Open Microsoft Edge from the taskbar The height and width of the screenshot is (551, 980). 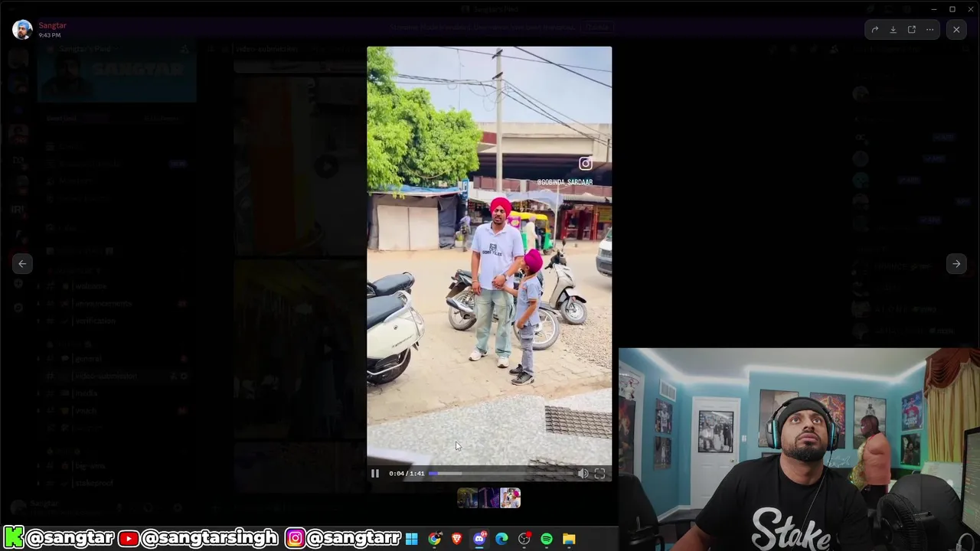[501, 539]
